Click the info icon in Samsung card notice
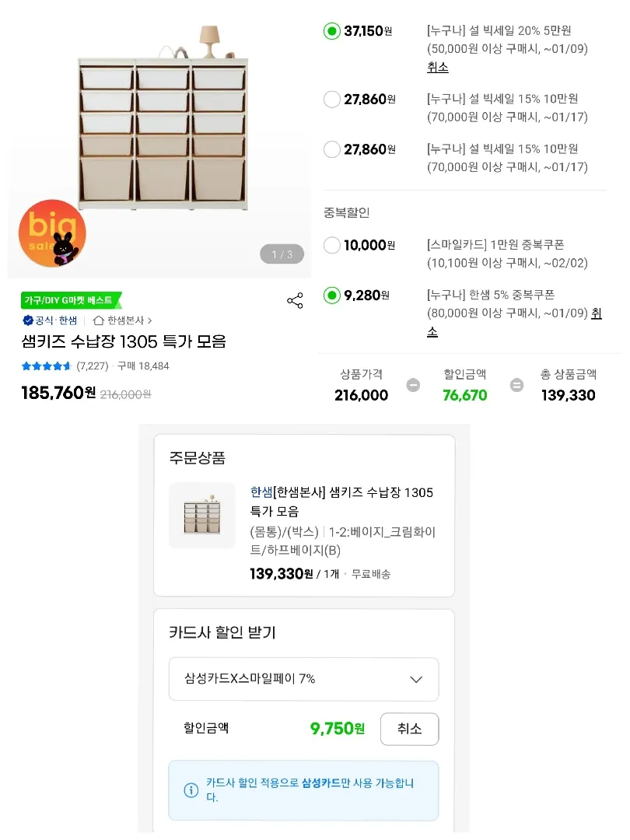The height and width of the screenshot is (840, 630). pos(191,789)
